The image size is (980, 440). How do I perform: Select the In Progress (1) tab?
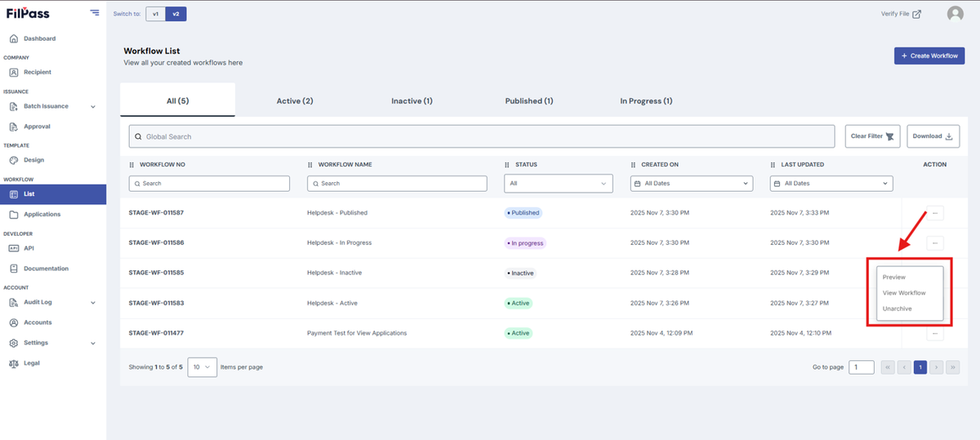[x=646, y=100]
